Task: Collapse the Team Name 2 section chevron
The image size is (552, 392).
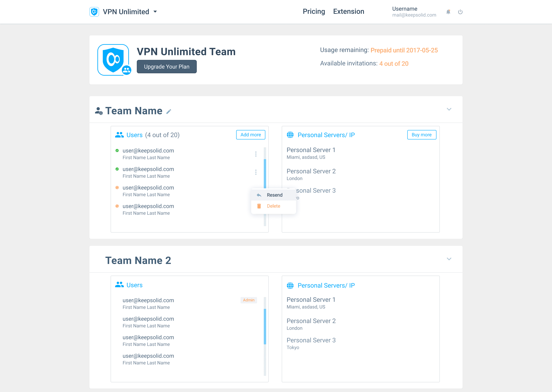Action: click(x=449, y=259)
